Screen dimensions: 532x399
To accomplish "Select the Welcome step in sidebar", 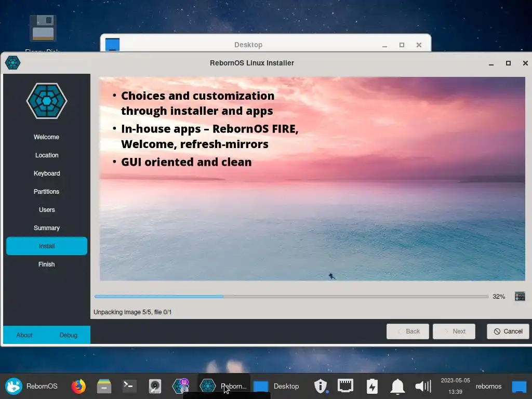I will (46, 137).
